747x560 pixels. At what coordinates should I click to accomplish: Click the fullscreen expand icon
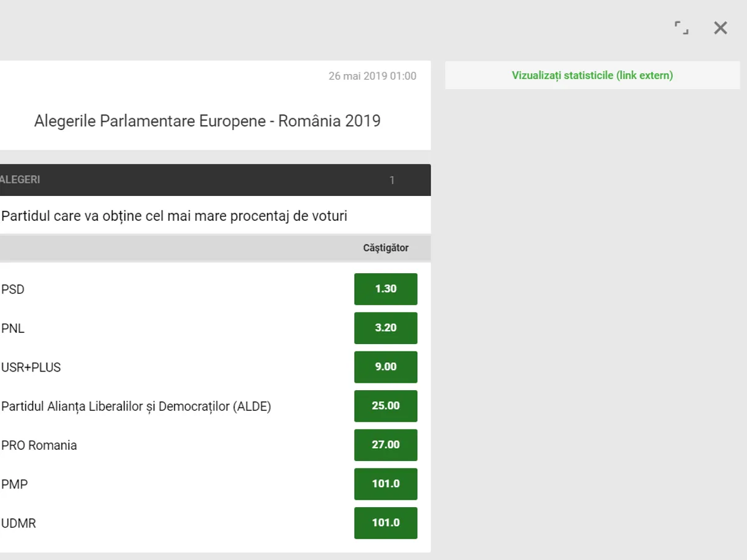682,27
